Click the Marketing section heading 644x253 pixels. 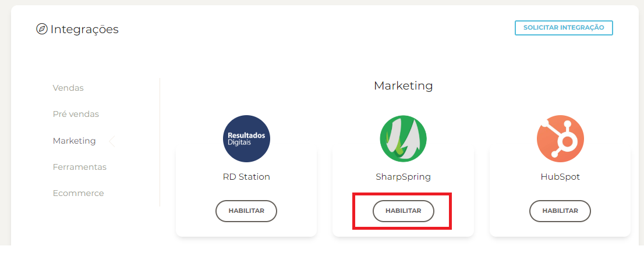click(x=403, y=86)
